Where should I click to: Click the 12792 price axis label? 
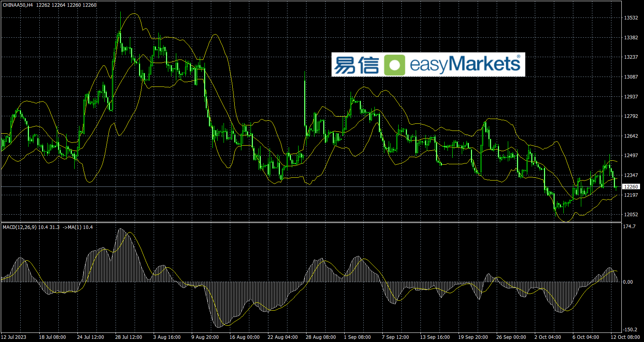[x=631, y=116]
